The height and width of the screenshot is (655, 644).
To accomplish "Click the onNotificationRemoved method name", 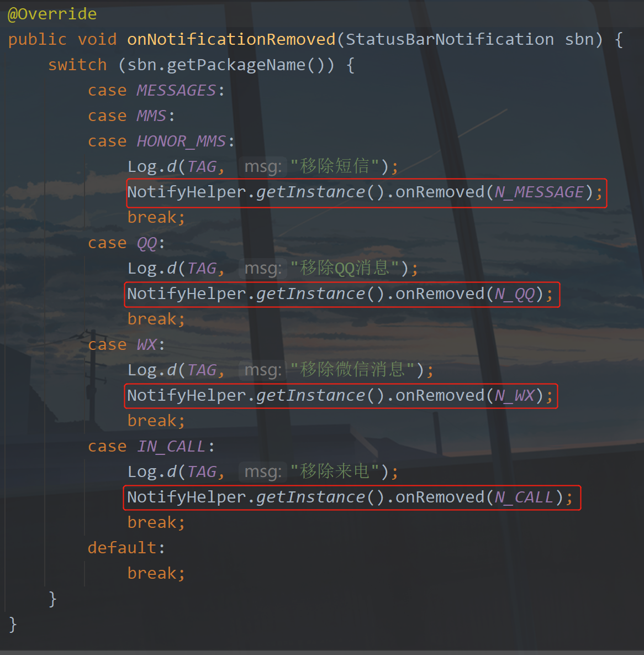I will 231,40.
